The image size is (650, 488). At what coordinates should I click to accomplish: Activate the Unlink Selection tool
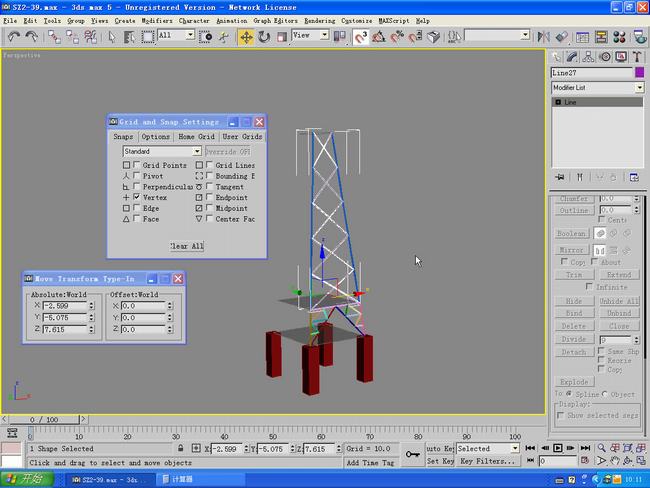(72, 37)
